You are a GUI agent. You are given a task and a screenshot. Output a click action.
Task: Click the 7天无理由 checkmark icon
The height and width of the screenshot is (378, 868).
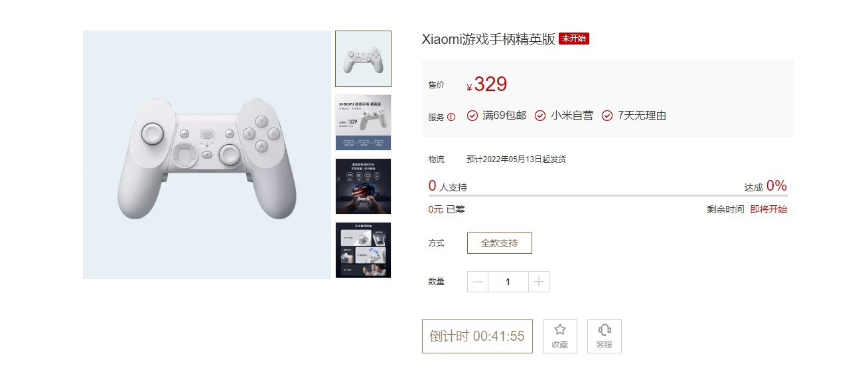(x=607, y=116)
